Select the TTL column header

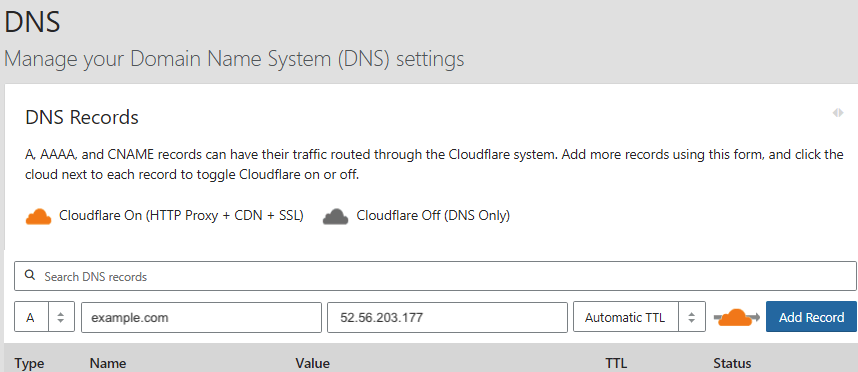tap(616, 364)
